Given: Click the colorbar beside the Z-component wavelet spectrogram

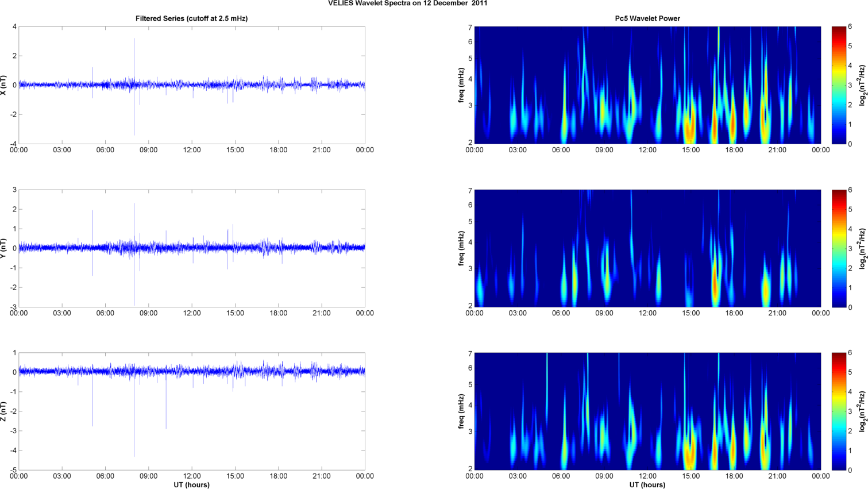Looking at the screenshot, I should coord(839,411).
